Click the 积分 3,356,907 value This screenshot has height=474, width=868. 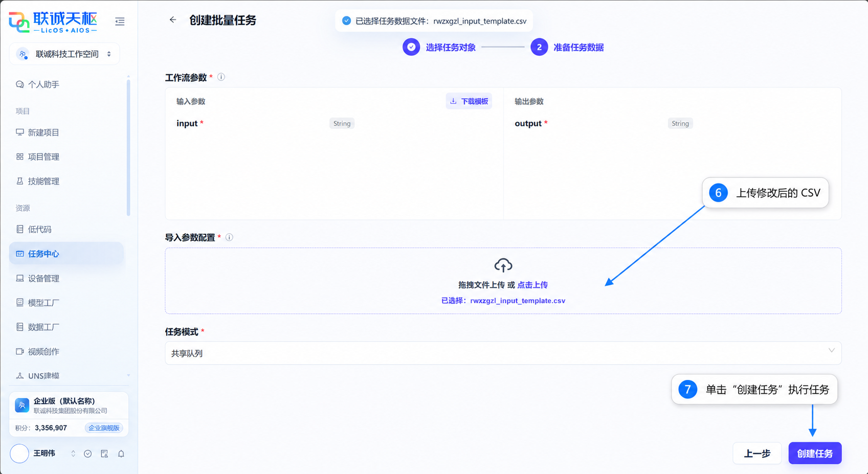coord(51,428)
